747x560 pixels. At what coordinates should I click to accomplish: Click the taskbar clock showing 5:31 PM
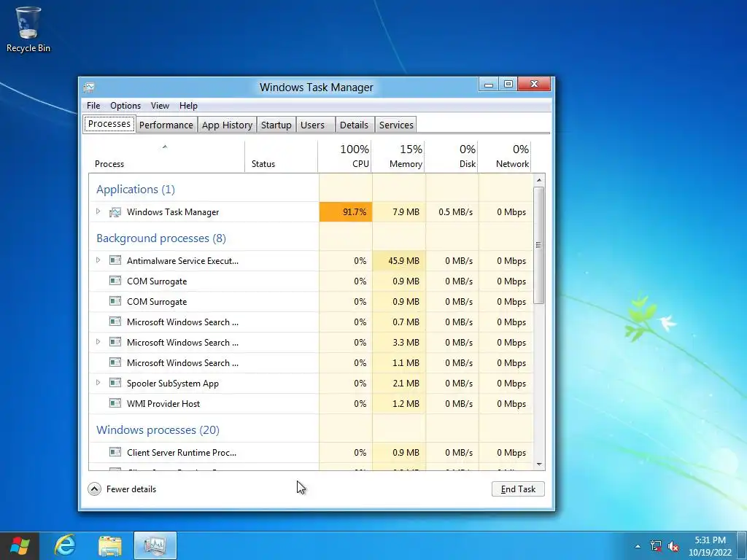click(710, 546)
